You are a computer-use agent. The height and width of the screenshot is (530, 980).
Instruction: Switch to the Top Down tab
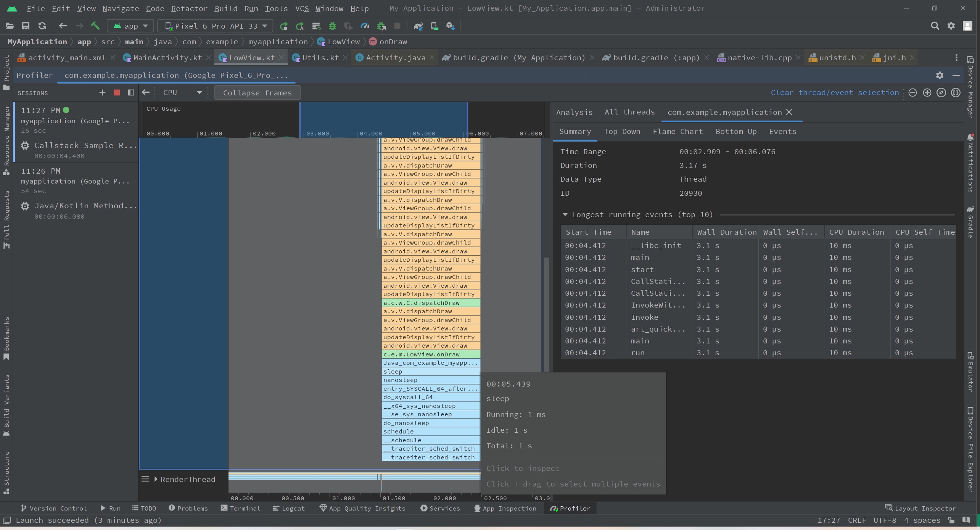tap(622, 132)
